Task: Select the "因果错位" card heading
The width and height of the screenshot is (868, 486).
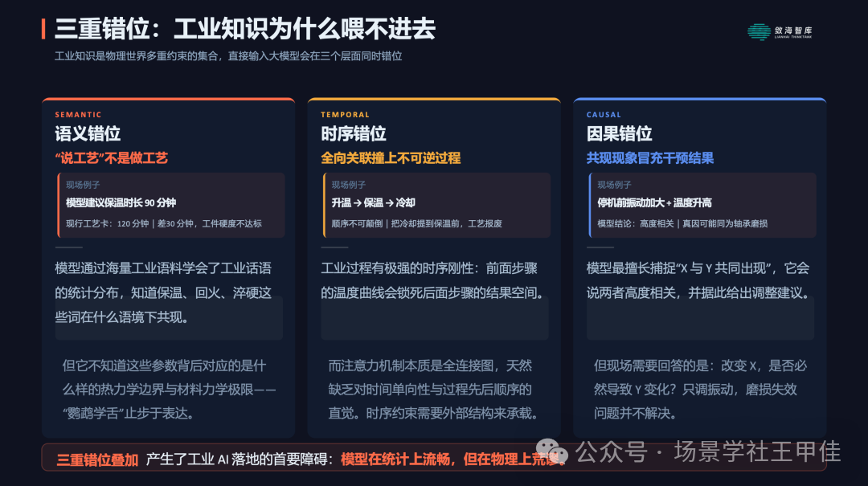Action: 619,133
